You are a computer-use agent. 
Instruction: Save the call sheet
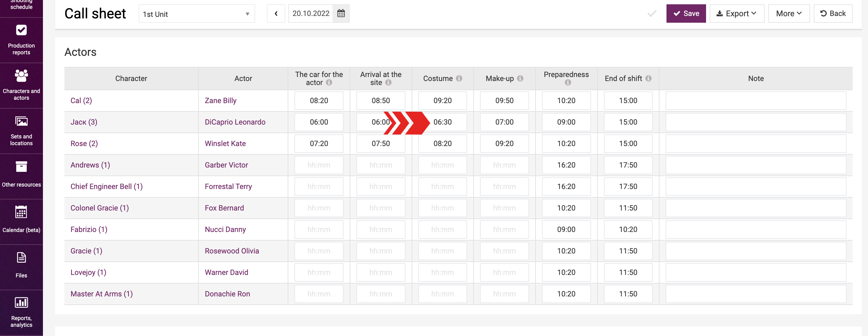point(686,14)
